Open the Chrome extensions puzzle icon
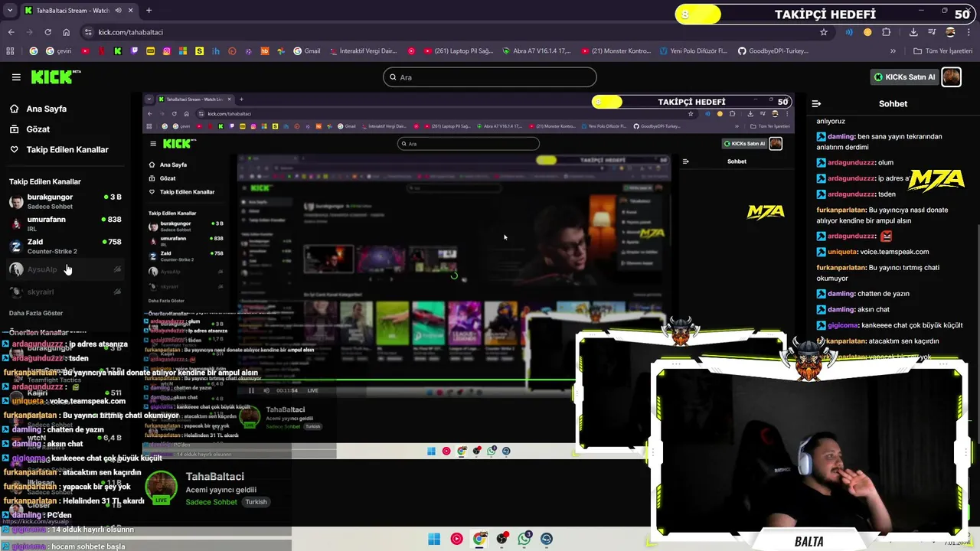Image resolution: width=980 pixels, height=551 pixels. [887, 32]
